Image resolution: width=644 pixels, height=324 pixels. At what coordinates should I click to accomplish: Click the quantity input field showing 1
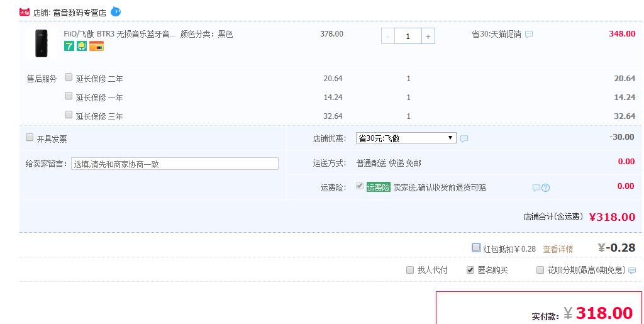[408, 36]
